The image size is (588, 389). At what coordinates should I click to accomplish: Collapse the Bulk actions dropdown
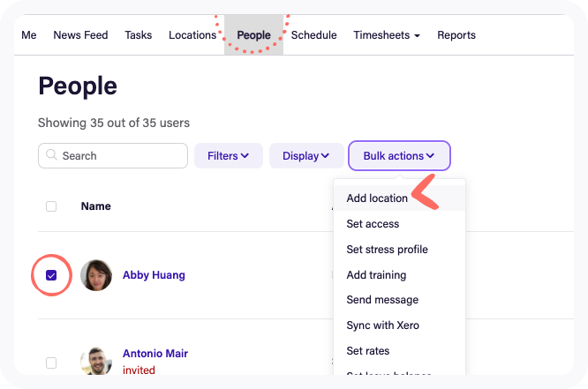[x=399, y=156]
